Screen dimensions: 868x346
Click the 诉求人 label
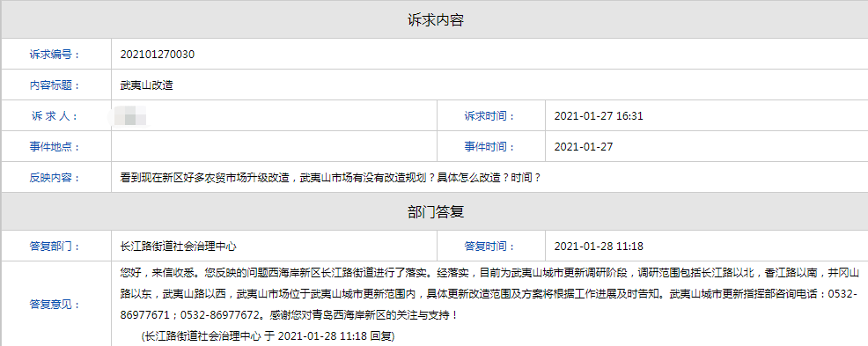click(x=55, y=116)
